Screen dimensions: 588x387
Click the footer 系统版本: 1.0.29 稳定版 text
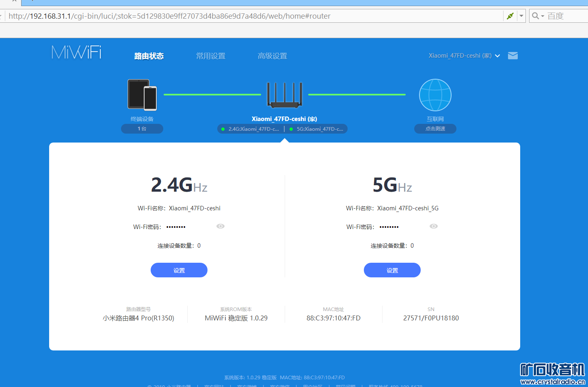tap(250, 378)
